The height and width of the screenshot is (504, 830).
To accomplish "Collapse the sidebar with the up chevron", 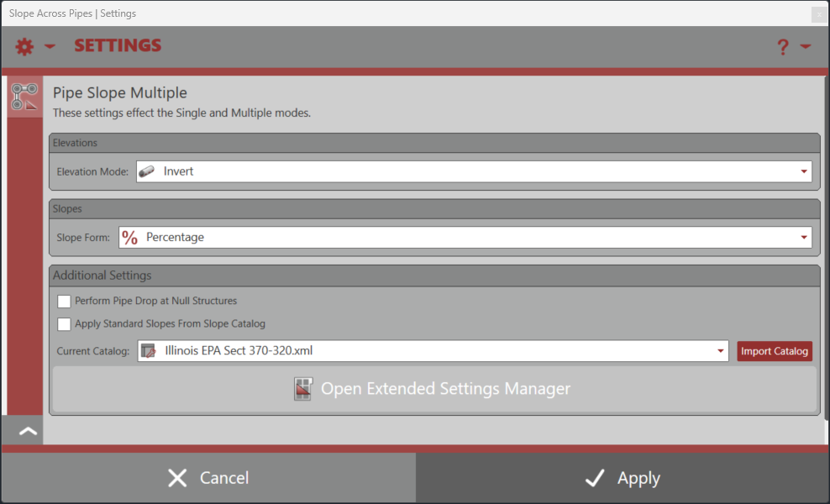I will pyautogui.click(x=28, y=431).
